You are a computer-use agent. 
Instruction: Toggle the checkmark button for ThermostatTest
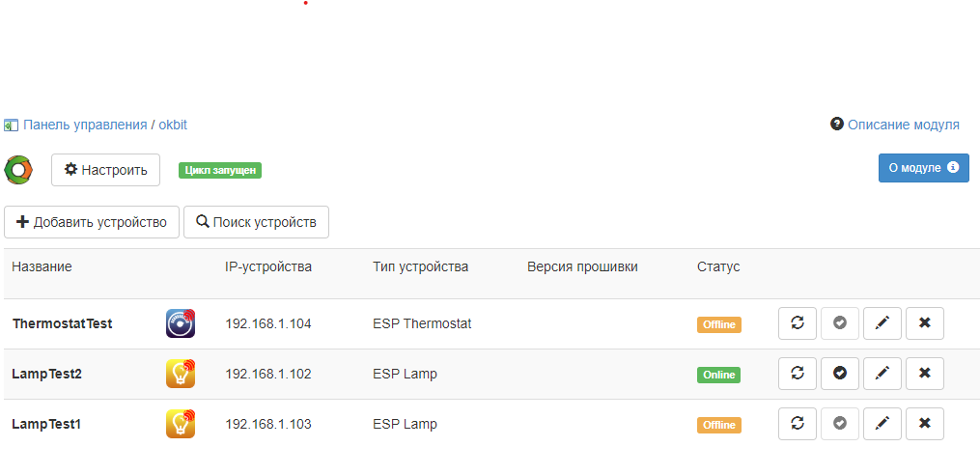840,323
